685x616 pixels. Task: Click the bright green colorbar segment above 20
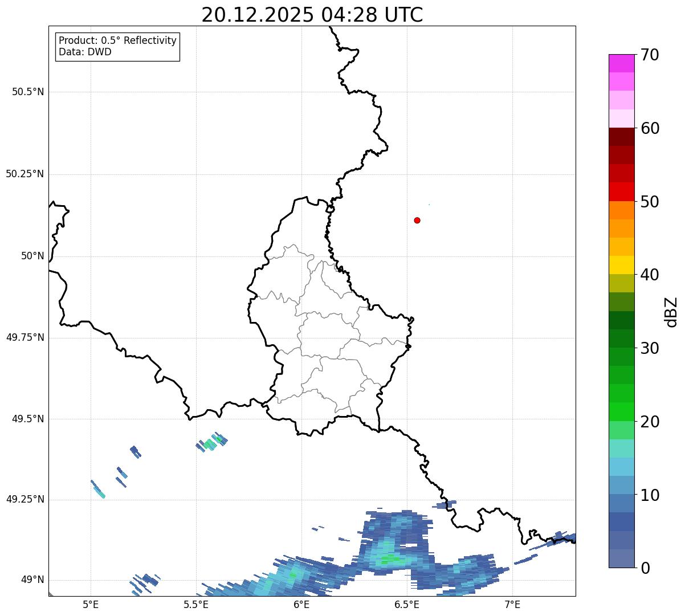pos(621,411)
